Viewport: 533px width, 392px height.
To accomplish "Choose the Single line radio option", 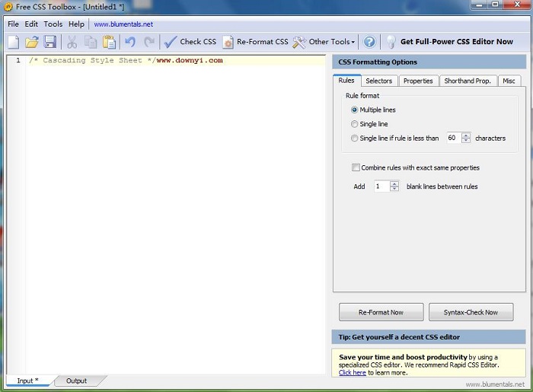I will click(x=355, y=124).
